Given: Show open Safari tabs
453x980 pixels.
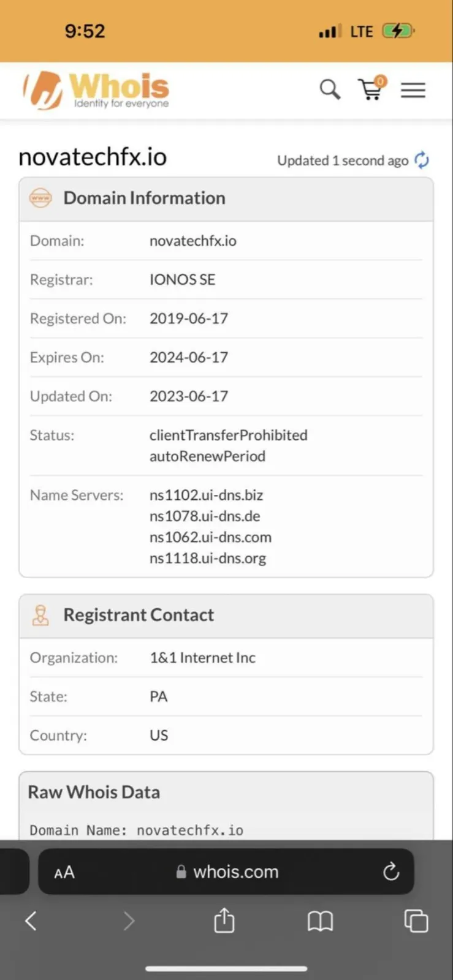Looking at the screenshot, I should 416,921.
